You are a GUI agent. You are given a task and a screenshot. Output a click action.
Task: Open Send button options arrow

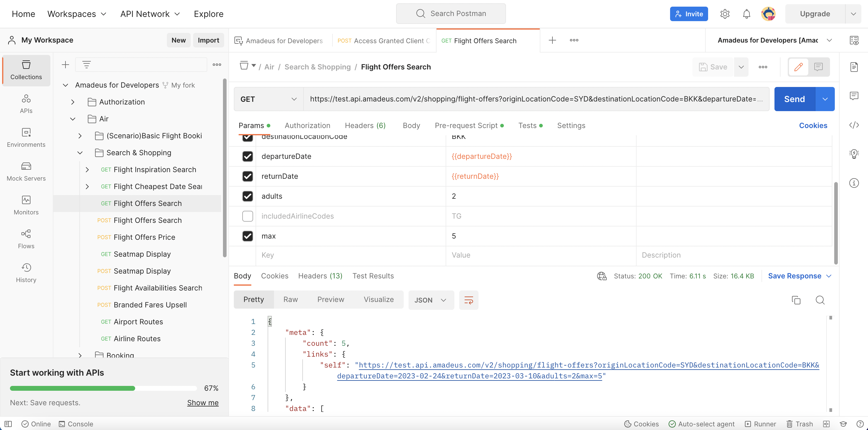point(825,99)
